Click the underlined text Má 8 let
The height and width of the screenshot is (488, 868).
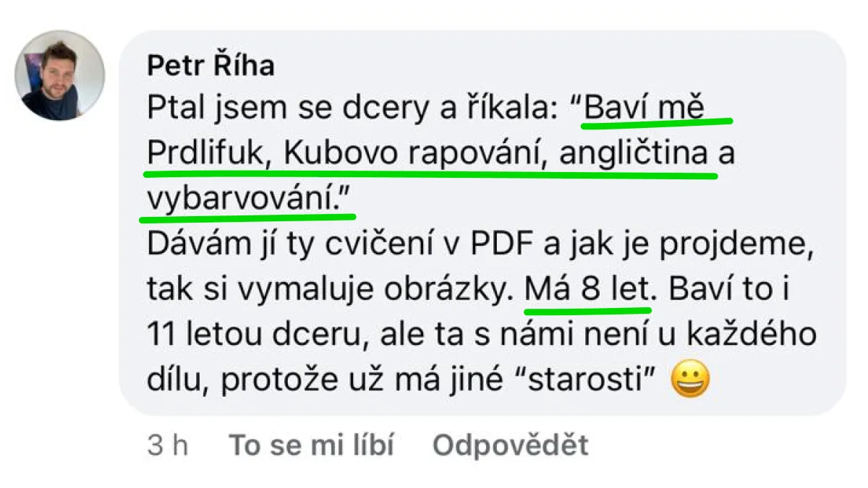coord(589,291)
